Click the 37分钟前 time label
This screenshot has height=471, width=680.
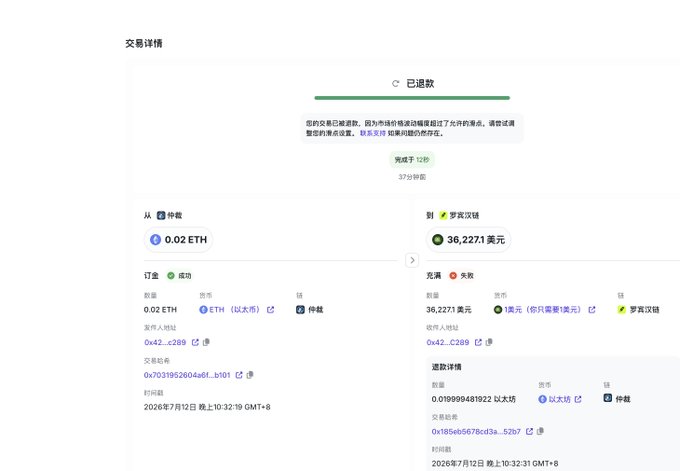(x=412, y=177)
